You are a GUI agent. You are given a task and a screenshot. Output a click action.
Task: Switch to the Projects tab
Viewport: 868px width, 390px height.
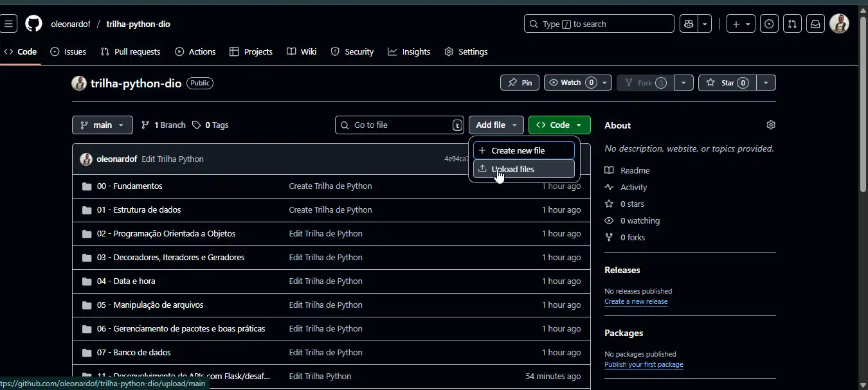(251, 51)
